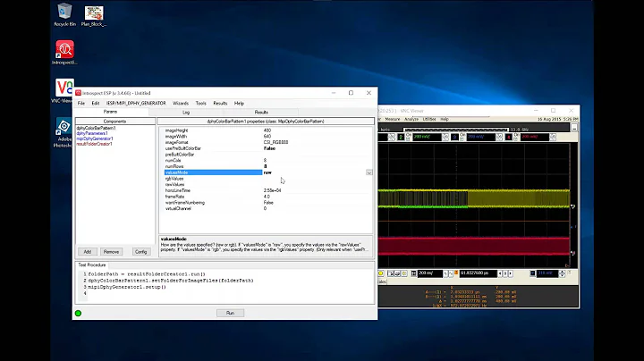Click the oscilloscope delay value field
This screenshot has width=644, height=361.
pos(479,273)
